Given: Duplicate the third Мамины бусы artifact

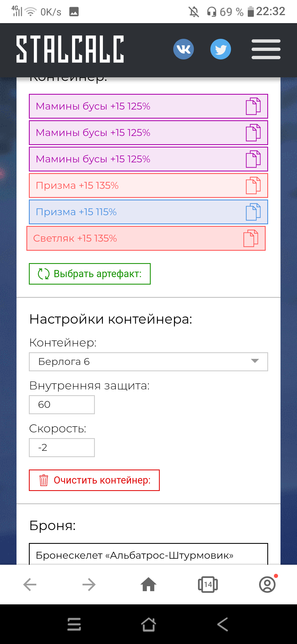Looking at the screenshot, I should 253,159.
